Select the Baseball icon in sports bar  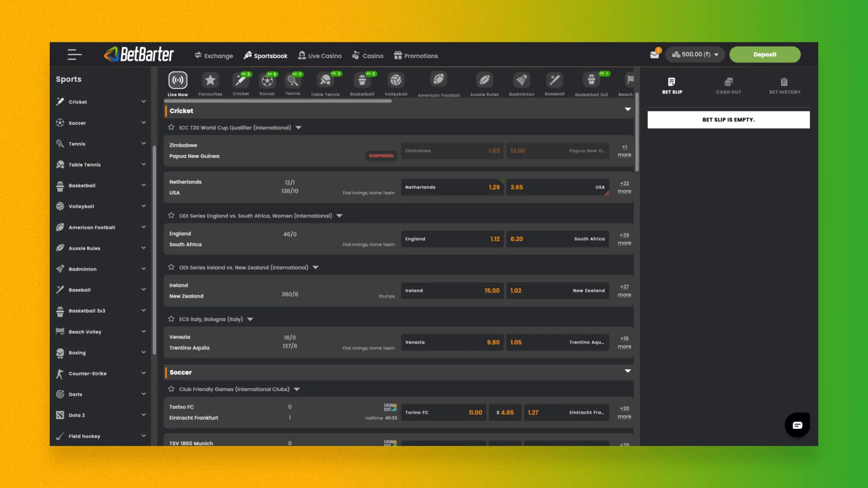[x=554, y=80]
